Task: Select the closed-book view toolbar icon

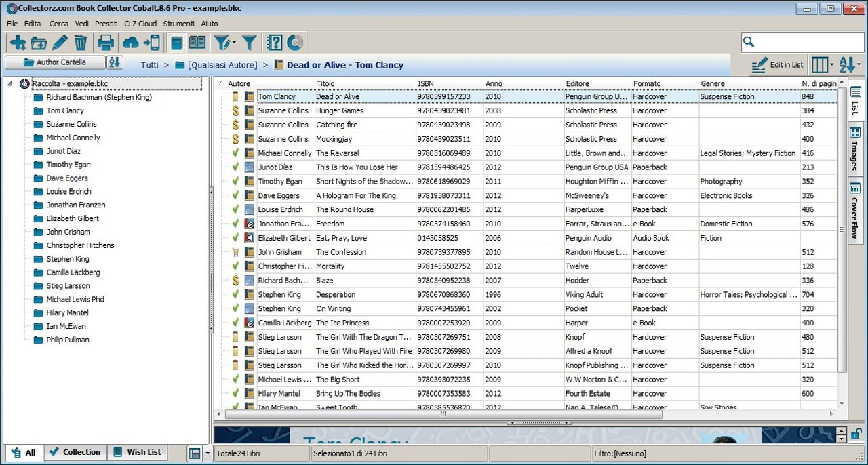Action: [x=176, y=43]
